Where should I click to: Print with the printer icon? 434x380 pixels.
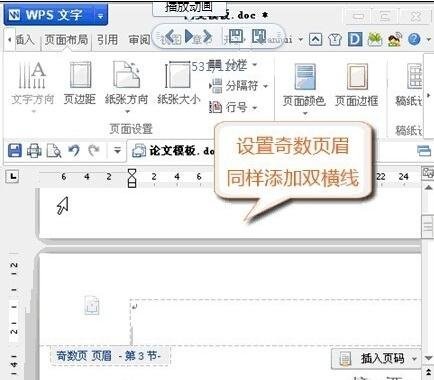point(34,151)
